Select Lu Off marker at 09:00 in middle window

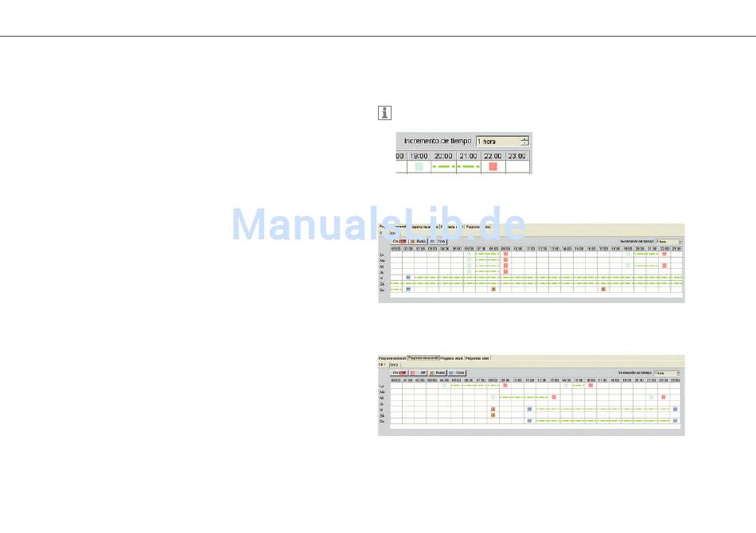[x=506, y=254]
